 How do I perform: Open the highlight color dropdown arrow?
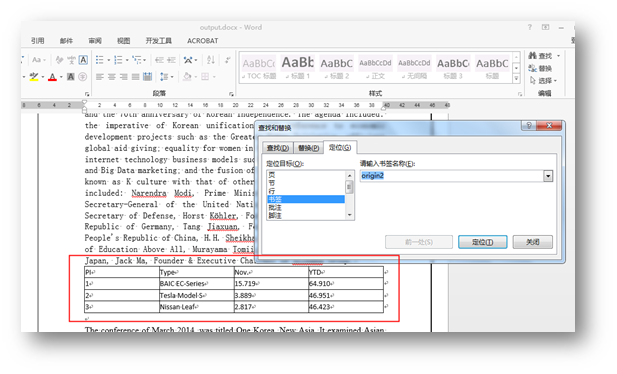(x=42, y=77)
